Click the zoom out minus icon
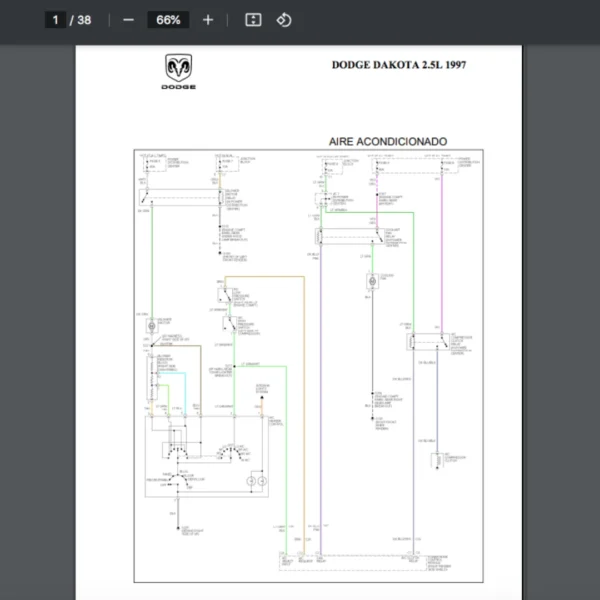 click(128, 20)
